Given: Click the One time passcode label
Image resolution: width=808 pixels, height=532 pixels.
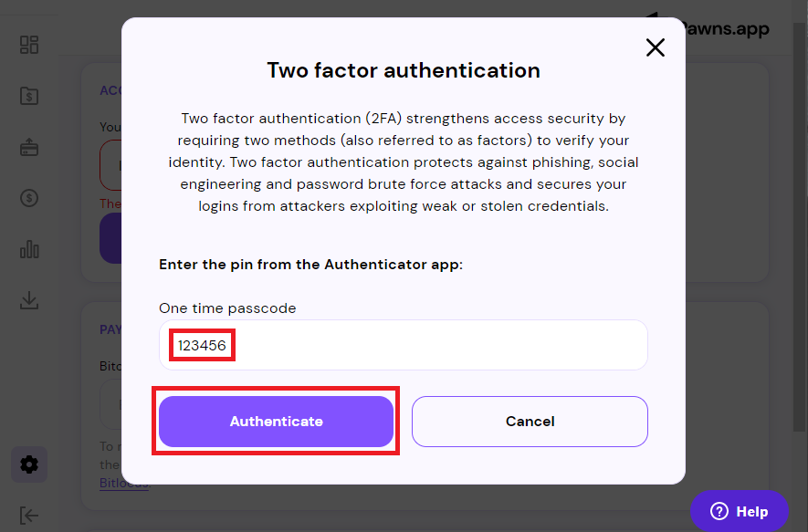Looking at the screenshot, I should pos(227,308).
